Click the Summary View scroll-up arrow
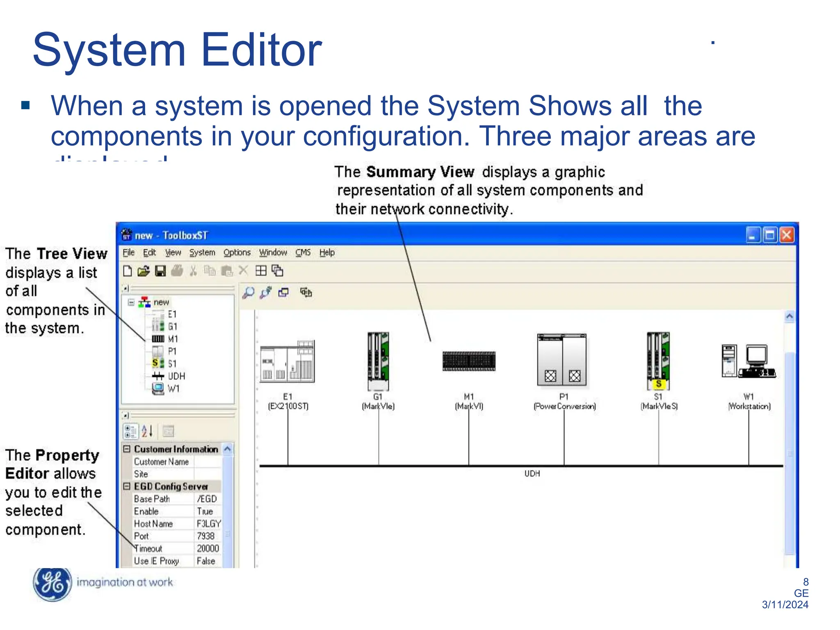Image resolution: width=840 pixels, height=630 pixels. [x=790, y=317]
